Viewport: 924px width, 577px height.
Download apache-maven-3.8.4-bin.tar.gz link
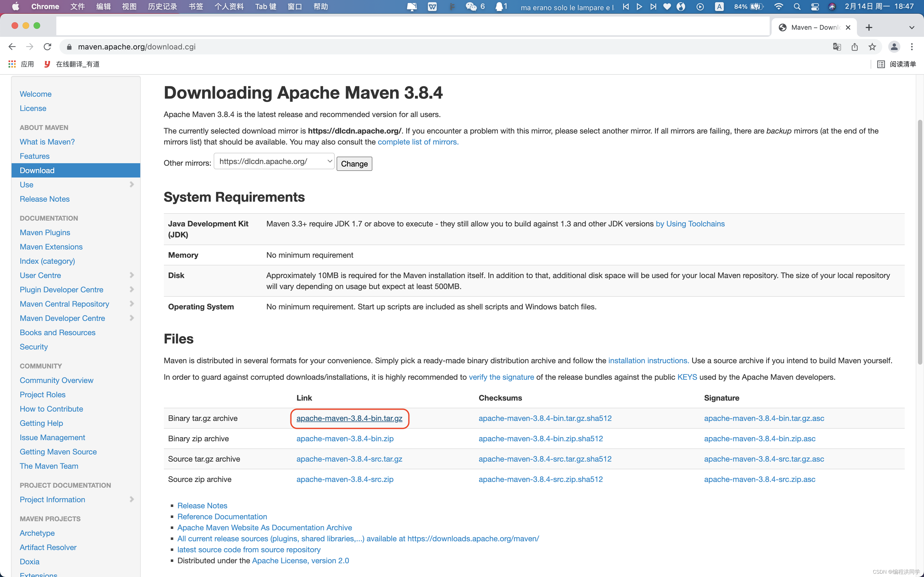tap(349, 418)
